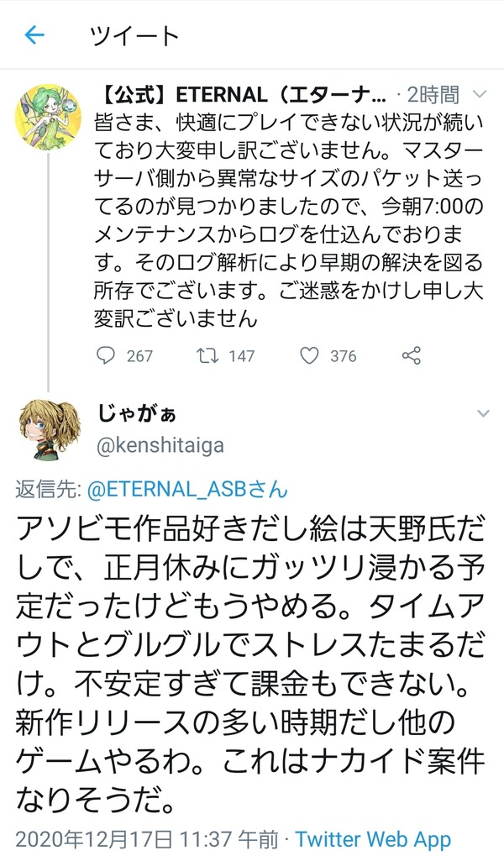This screenshot has height=856, width=504.
Task: Open the Twitter Web App source link
Action: pyautogui.click(x=374, y=839)
